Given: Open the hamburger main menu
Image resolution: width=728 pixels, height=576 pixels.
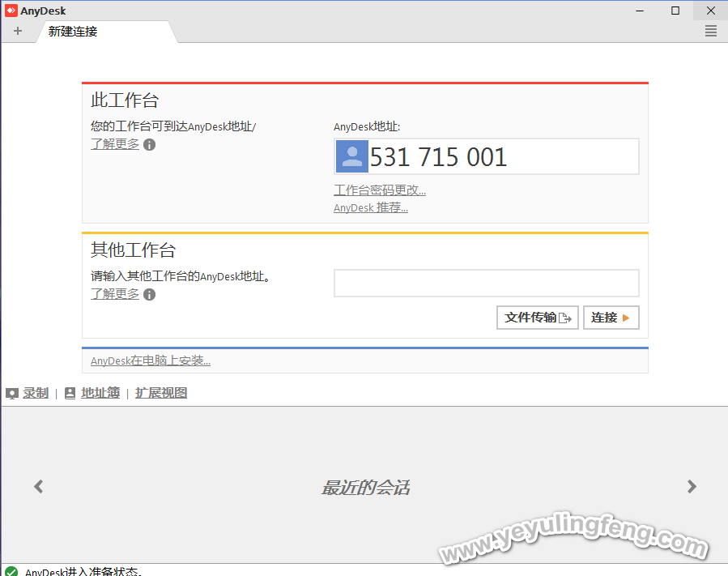Looking at the screenshot, I should pyautogui.click(x=711, y=31).
